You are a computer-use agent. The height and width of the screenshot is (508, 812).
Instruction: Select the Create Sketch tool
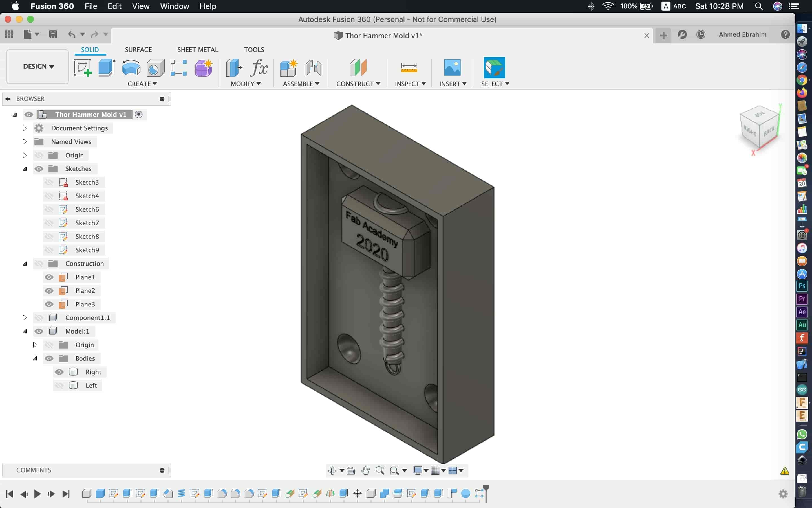tap(83, 67)
